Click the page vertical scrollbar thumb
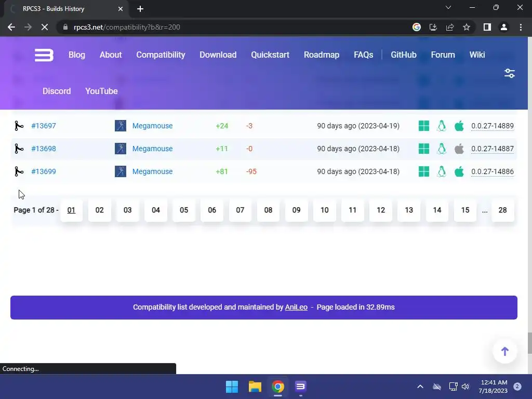532x399 pixels. click(x=529, y=343)
